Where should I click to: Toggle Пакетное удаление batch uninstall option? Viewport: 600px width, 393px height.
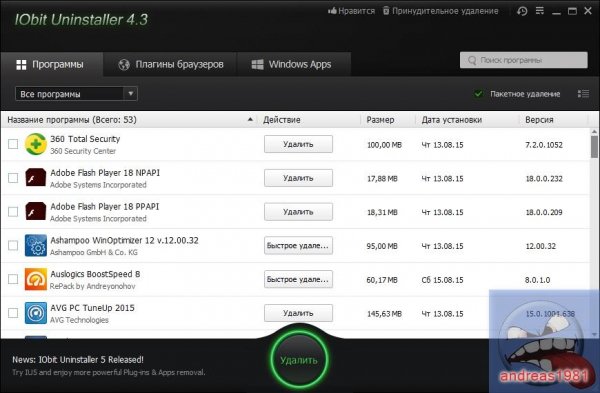[x=478, y=94]
